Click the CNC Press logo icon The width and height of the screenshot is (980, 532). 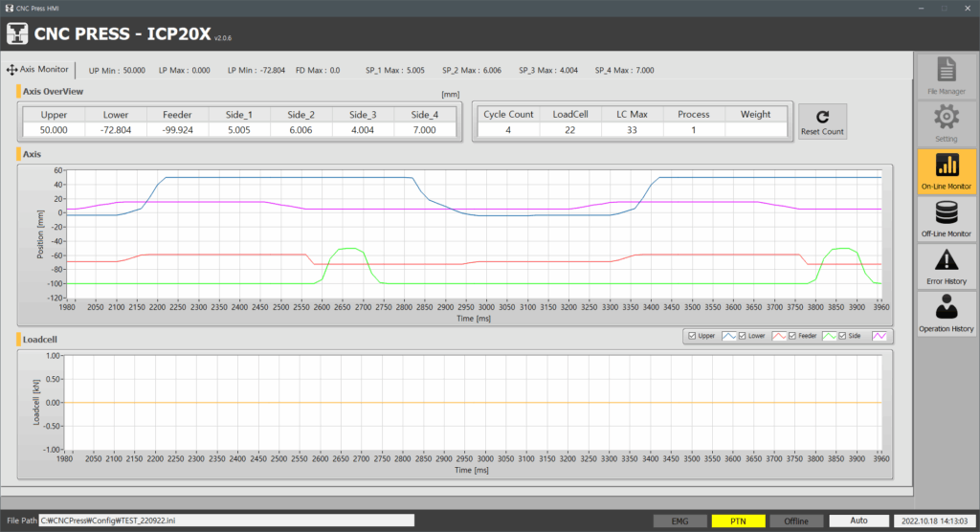pyautogui.click(x=16, y=34)
